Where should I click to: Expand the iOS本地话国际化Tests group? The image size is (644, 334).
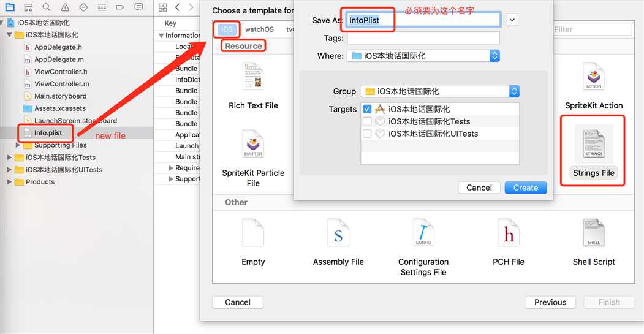(9, 158)
